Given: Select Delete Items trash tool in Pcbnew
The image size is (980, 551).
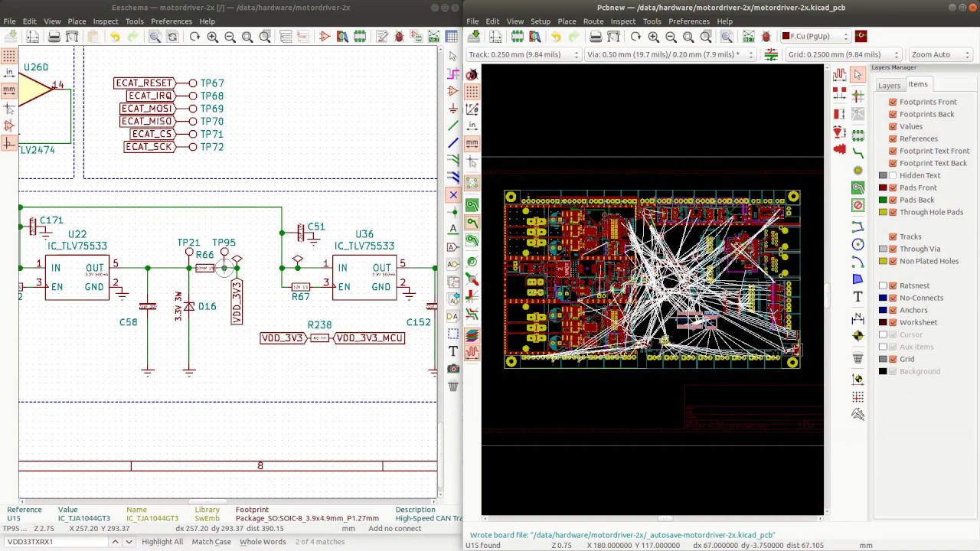Looking at the screenshot, I should (857, 358).
